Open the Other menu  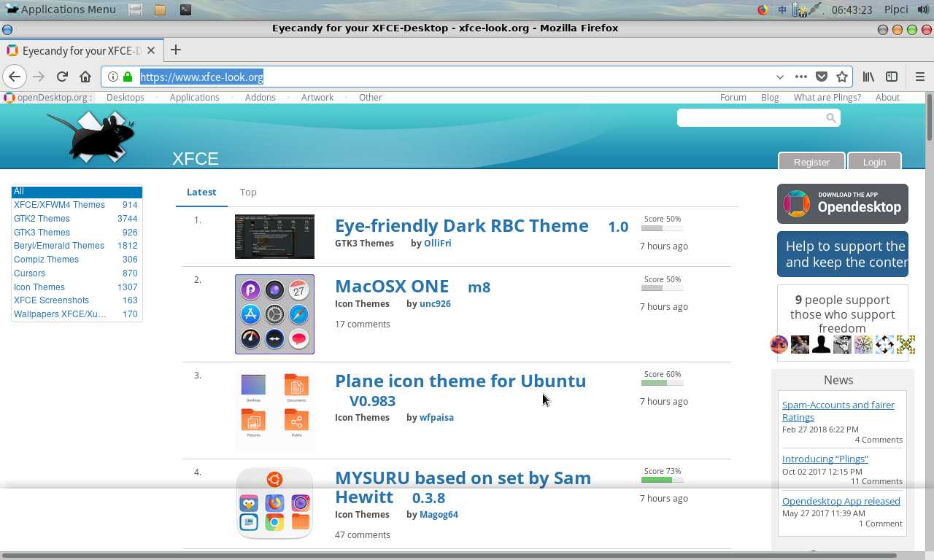tap(370, 97)
